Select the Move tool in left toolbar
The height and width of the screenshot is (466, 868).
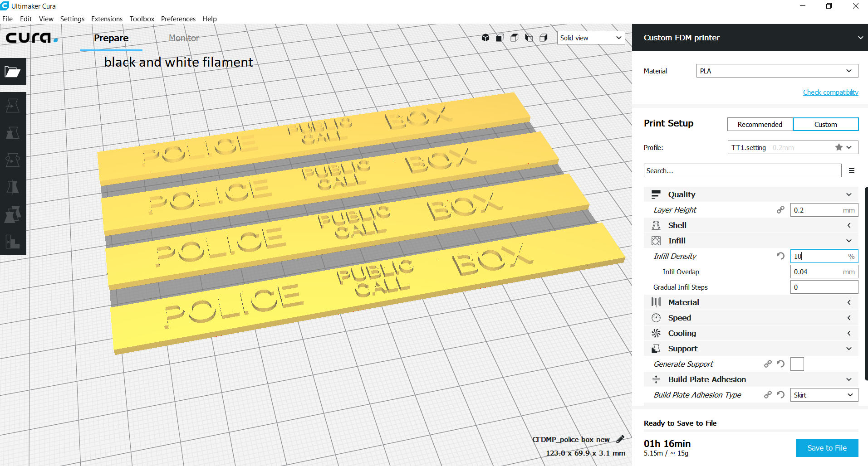click(13, 106)
